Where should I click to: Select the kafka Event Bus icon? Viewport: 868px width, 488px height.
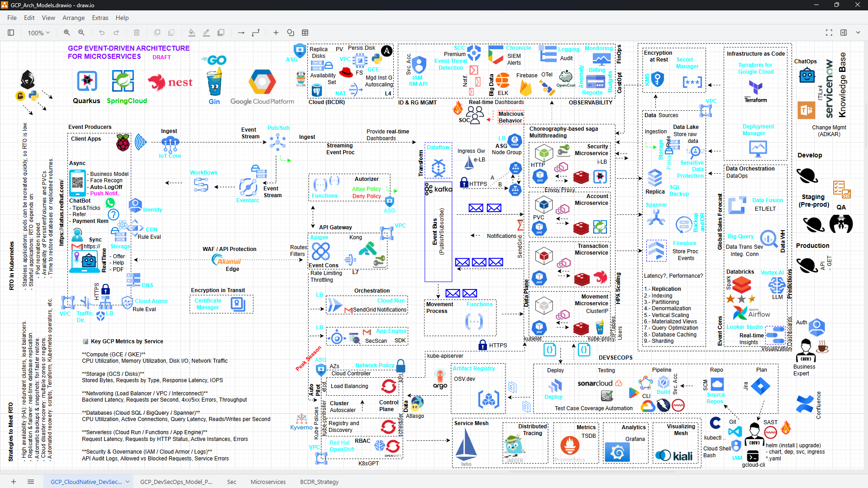point(438,189)
